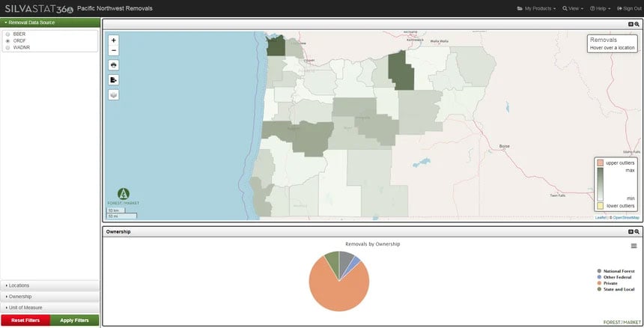Zoom out on the map
The width and height of the screenshot is (644, 328).
pos(114,51)
